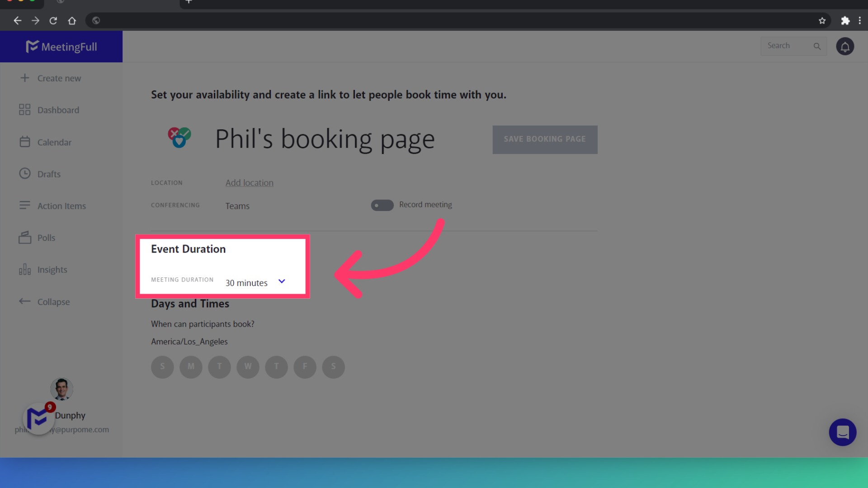The image size is (868, 488).
Task: Click the location field expander
Action: [249, 183]
